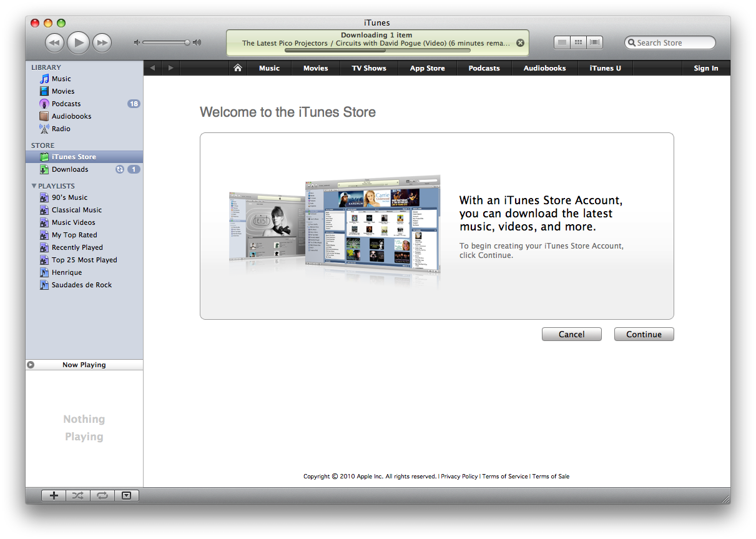Click the LIBRARY section header

[46, 67]
